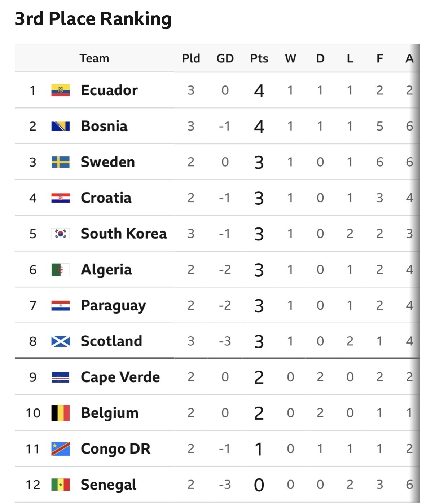Viewport: 435px width, 504px height.
Task: Select the Sweden flag icon
Action: [61, 162]
